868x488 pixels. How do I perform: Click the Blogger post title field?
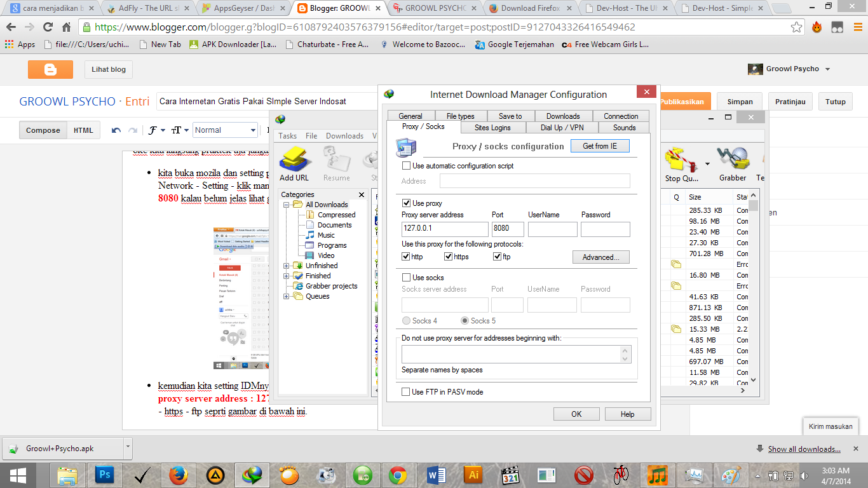pyautogui.click(x=267, y=102)
